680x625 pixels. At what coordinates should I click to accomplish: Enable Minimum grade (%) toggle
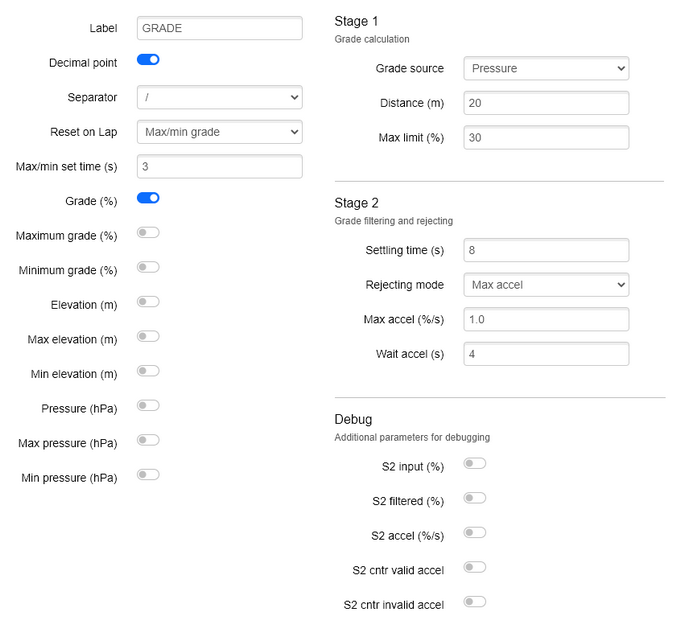pos(148,267)
